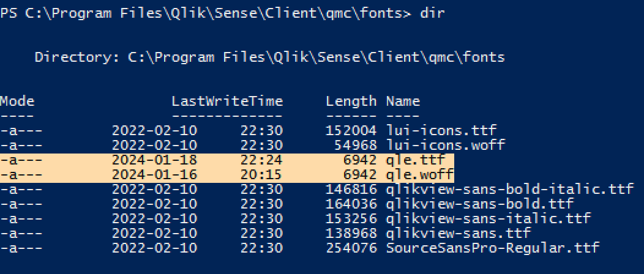Click the 254076 length value
This screenshot has width=644, height=274.
(x=351, y=248)
